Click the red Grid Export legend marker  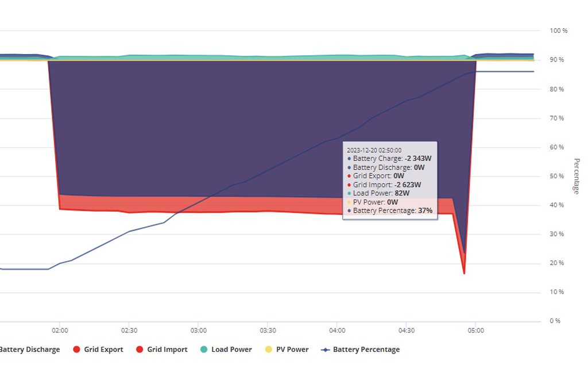click(x=77, y=350)
